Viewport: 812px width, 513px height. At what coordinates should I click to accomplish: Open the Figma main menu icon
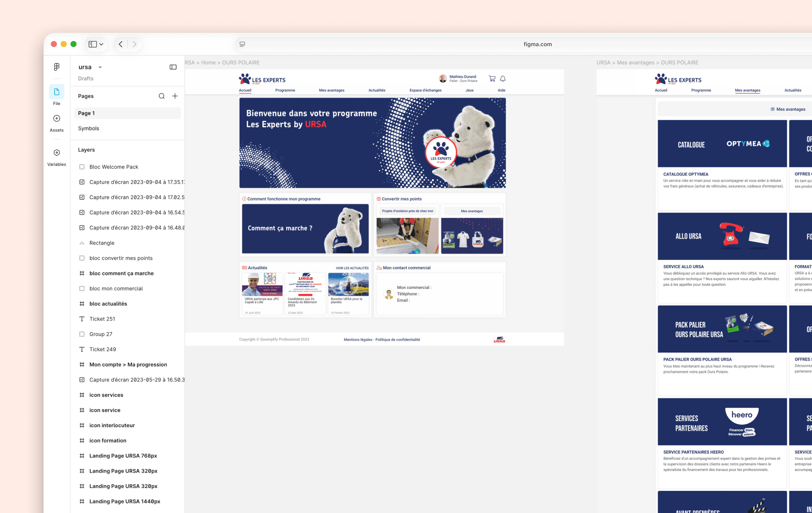(x=57, y=67)
